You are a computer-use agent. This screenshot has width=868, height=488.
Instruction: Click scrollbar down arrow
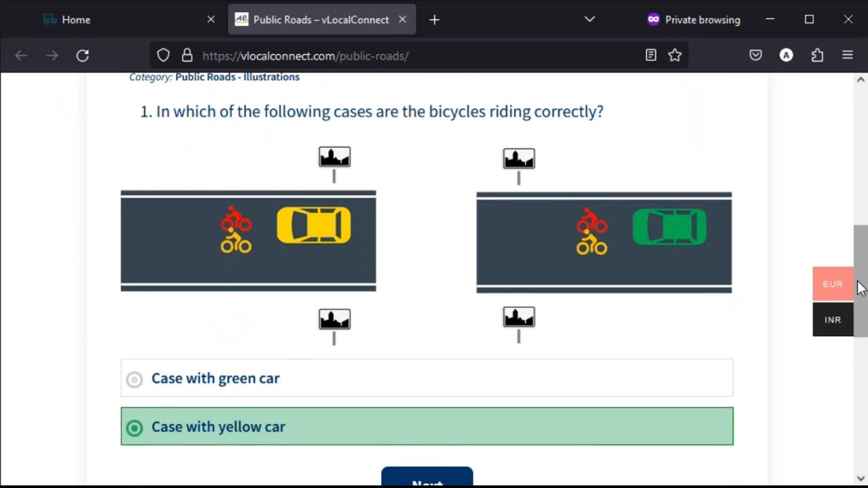click(861, 479)
